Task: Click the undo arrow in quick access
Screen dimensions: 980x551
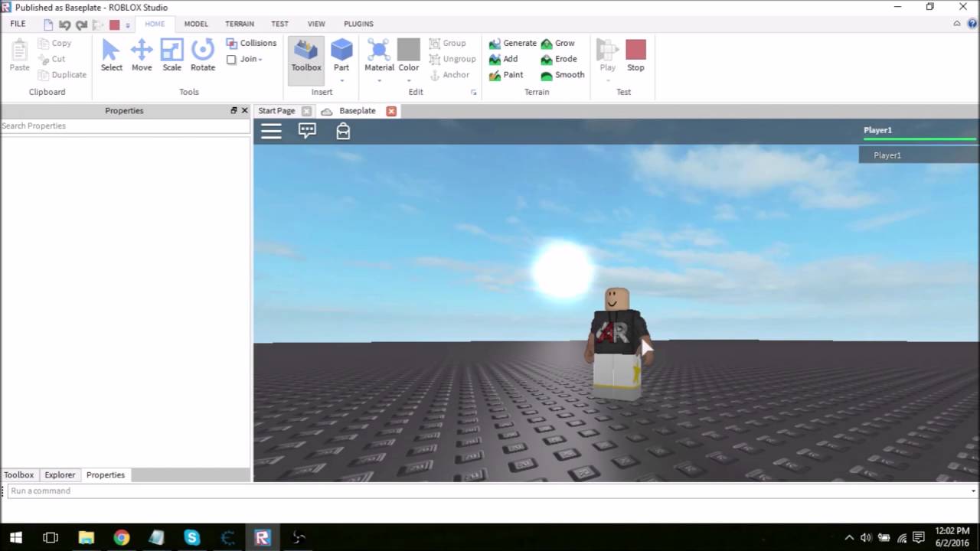Action: 65,24
